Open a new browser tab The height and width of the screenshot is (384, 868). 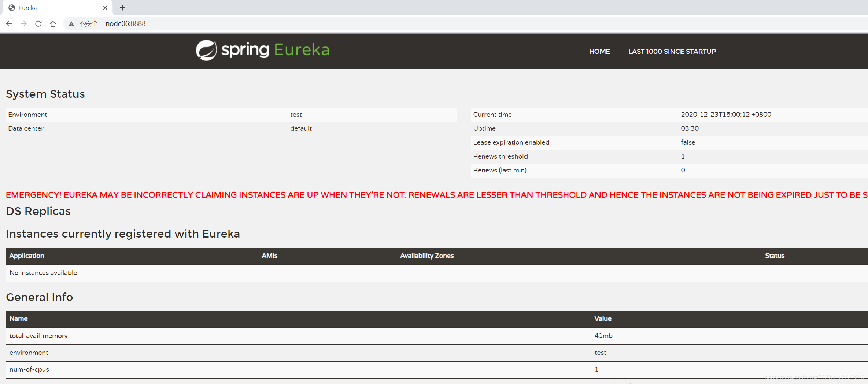point(123,8)
